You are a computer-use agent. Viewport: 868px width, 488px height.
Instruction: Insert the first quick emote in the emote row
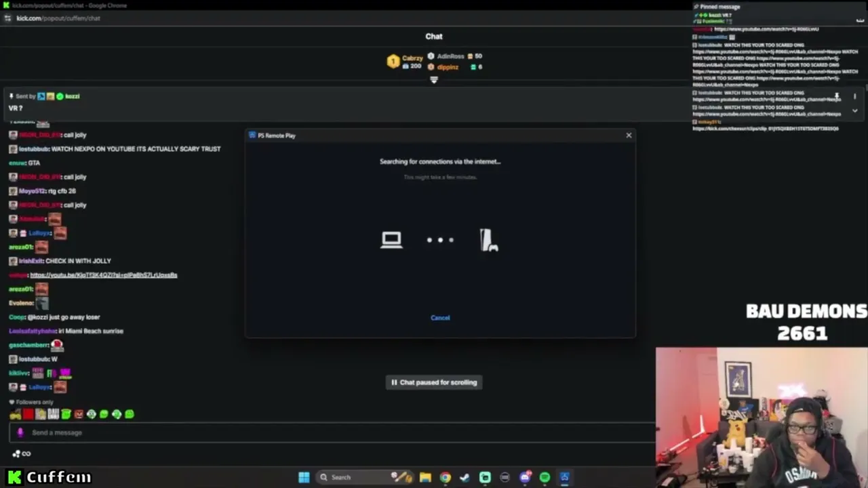coord(15,414)
